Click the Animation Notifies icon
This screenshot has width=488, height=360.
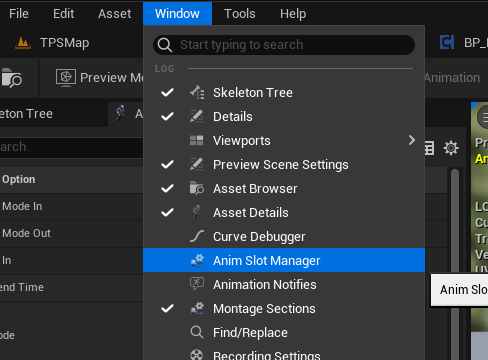tap(197, 284)
